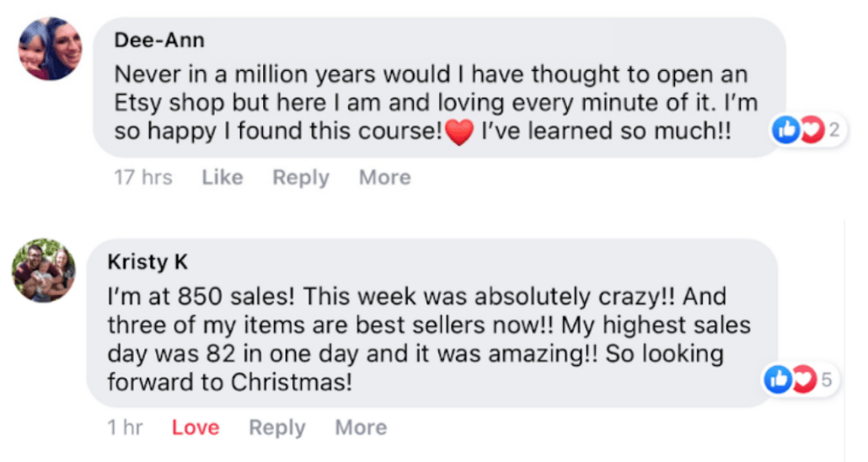The width and height of the screenshot is (868, 462).
Task: Like Dee-Ann's comment
Action: 222,178
